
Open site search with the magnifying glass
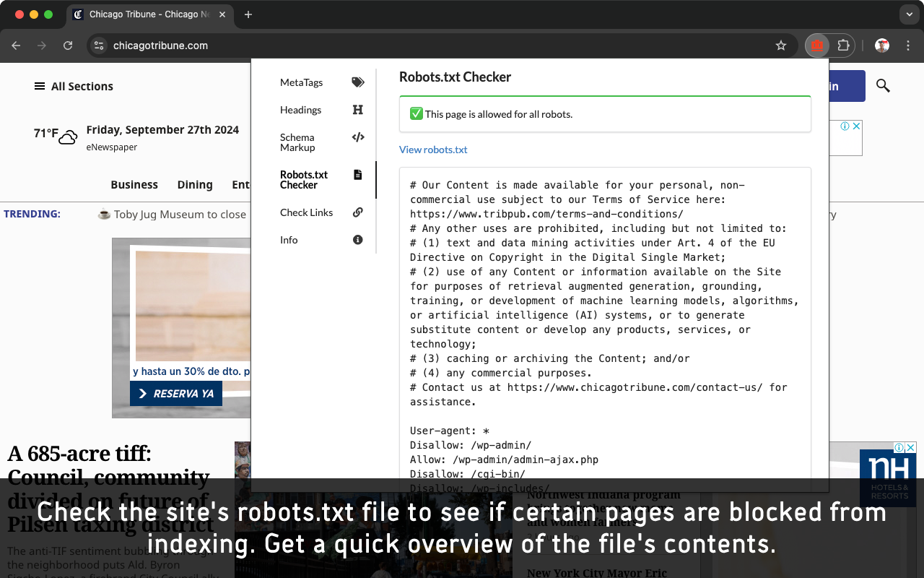(882, 86)
